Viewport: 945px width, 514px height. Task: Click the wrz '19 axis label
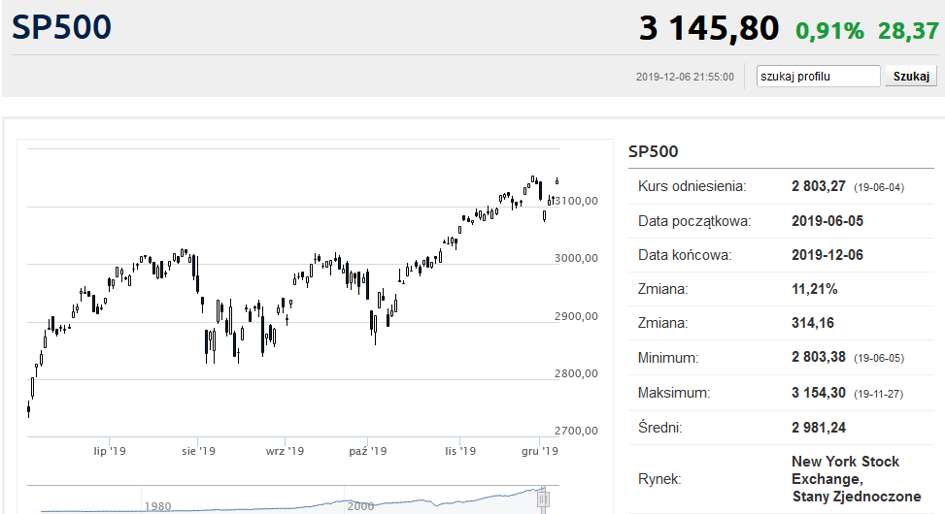(285, 451)
